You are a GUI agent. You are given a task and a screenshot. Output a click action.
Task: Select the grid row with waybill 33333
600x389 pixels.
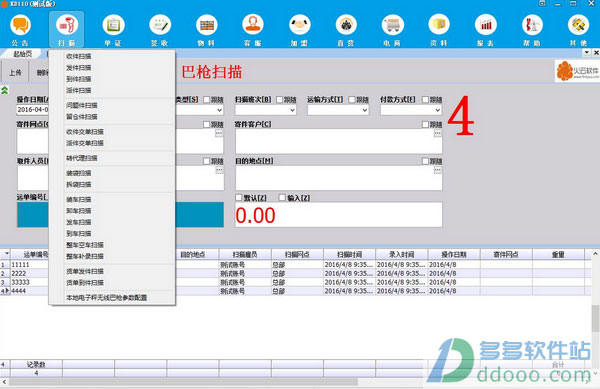(x=296, y=282)
